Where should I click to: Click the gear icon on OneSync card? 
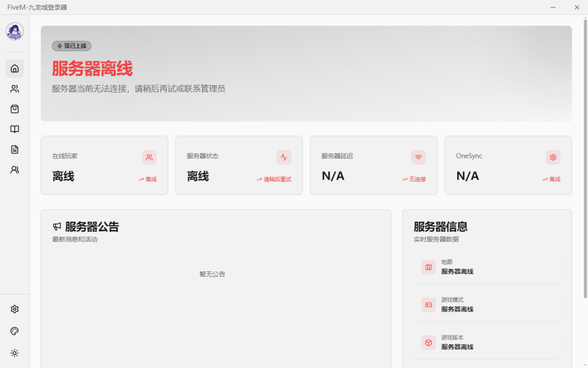coord(552,157)
